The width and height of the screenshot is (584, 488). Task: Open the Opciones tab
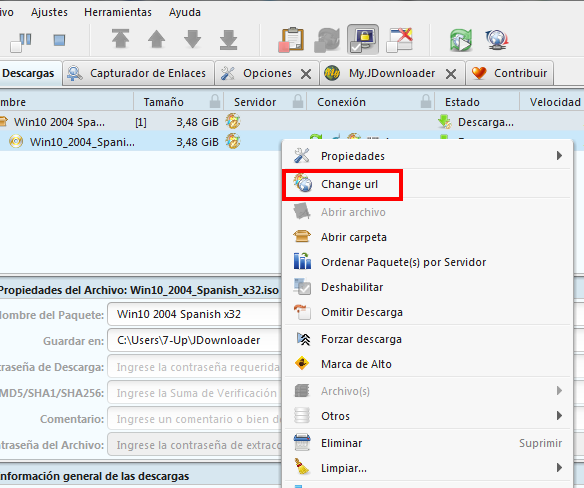[267, 73]
